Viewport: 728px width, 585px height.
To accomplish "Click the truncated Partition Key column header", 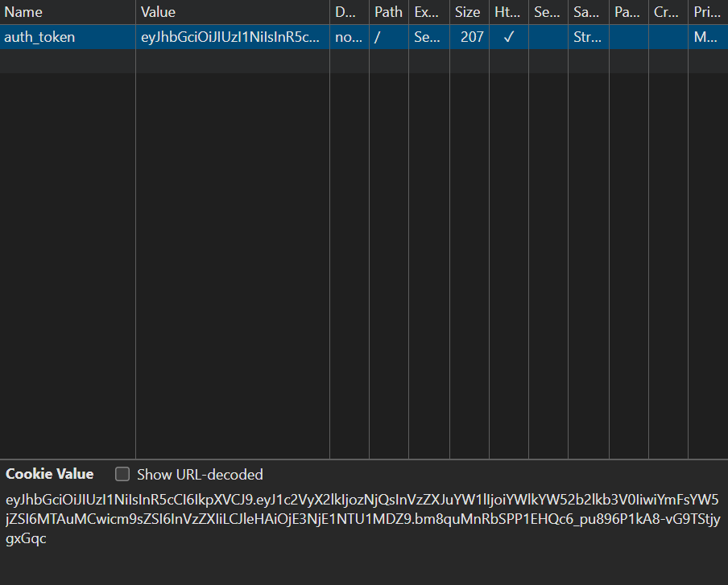I will pyautogui.click(x=628, y=12).
